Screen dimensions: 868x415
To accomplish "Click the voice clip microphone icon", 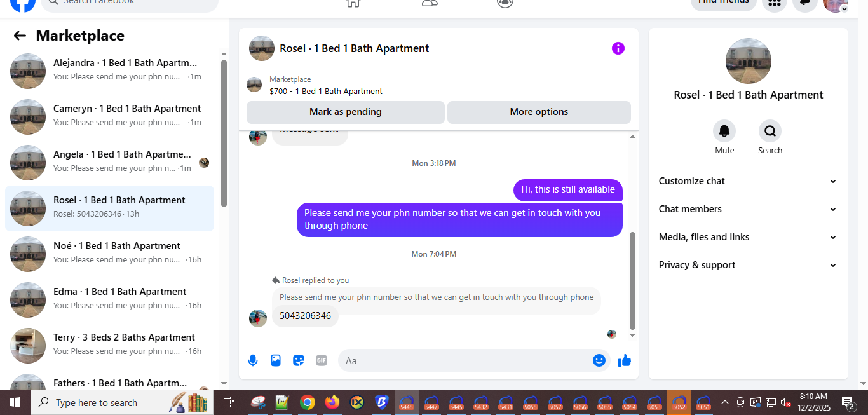I will [253, 360].
